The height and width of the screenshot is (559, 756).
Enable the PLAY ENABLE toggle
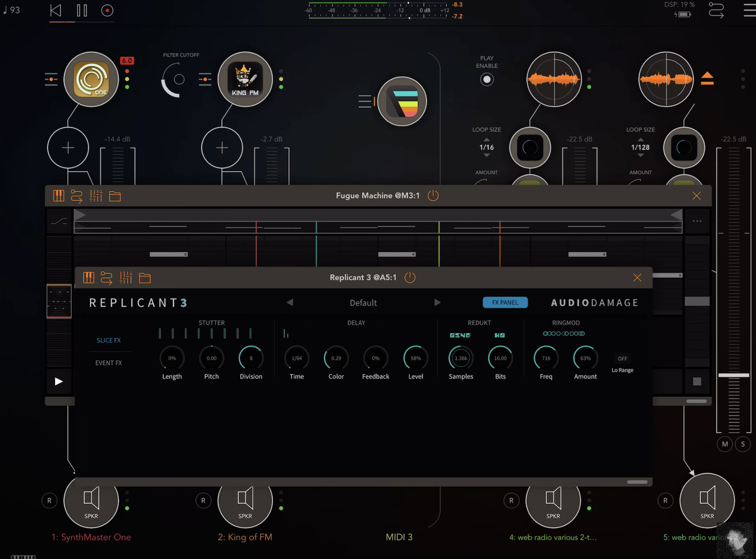pyautogui.click(x=487, y=79)
